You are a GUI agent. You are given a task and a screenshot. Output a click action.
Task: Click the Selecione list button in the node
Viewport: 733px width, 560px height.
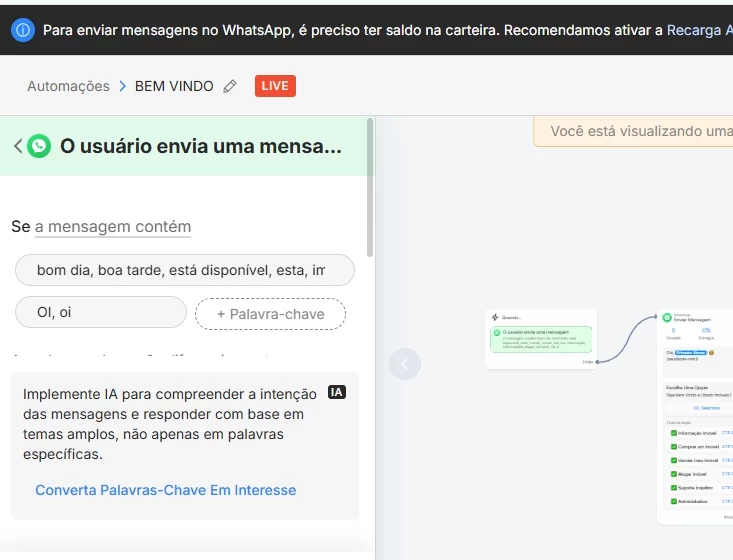pos(706,408)
